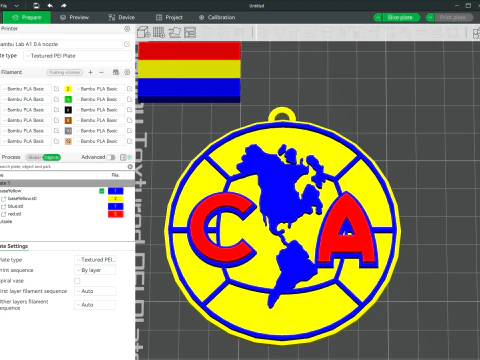Switch to the Project tab
This screenshot has height=360, width=480.
point(169,17)
